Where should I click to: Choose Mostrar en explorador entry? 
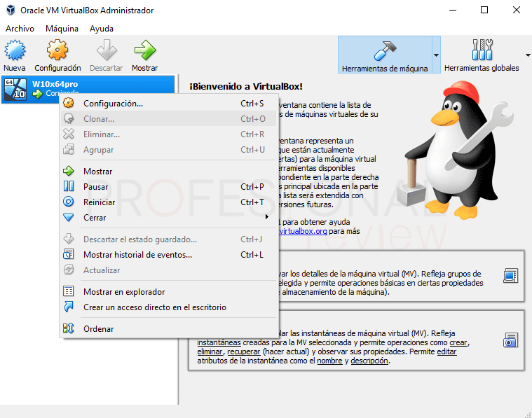(169, 291)
